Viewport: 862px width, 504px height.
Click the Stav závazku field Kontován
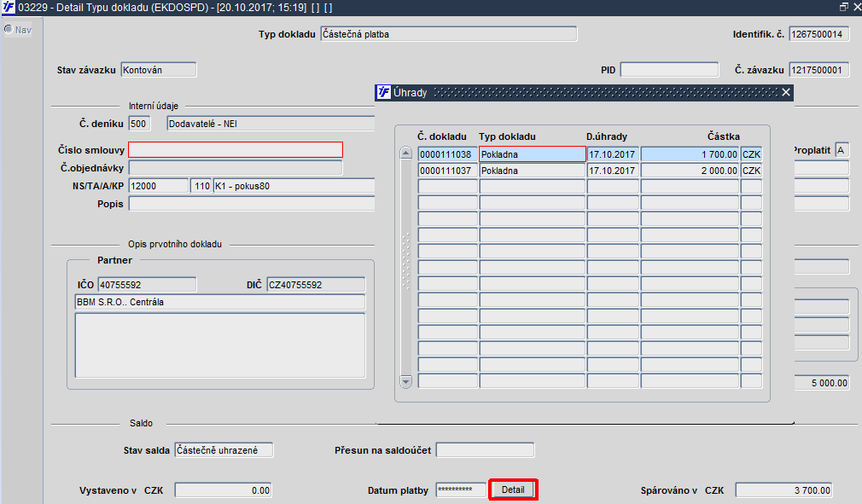[159, 70]
